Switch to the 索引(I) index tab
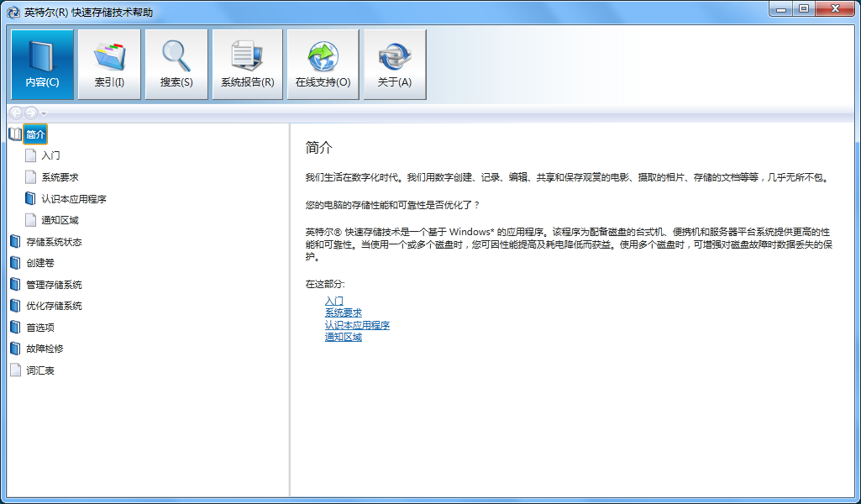Viewport: 861px width, 504px height. [109, 65]
